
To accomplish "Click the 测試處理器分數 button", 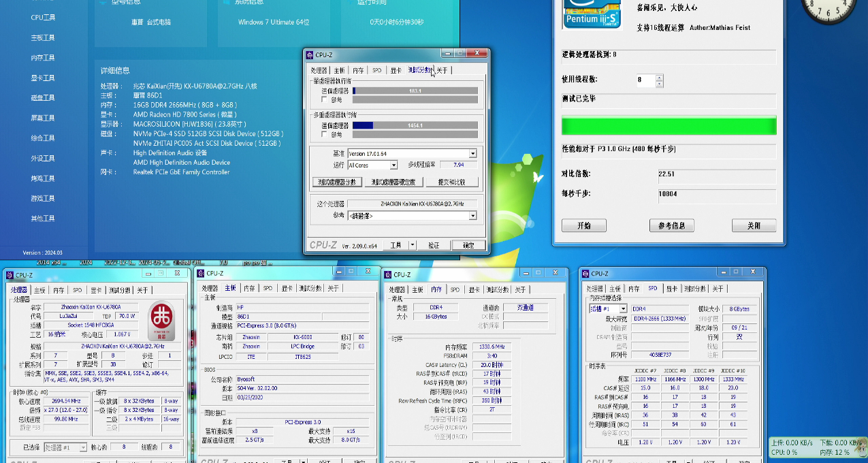I will 336,182.
